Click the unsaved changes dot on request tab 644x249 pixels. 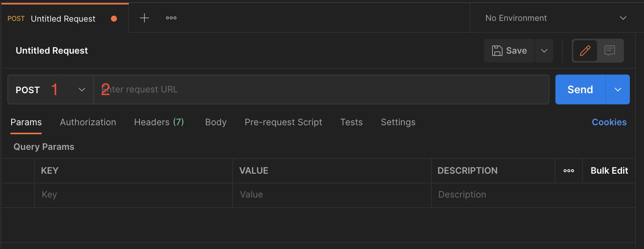coord(114,19)
